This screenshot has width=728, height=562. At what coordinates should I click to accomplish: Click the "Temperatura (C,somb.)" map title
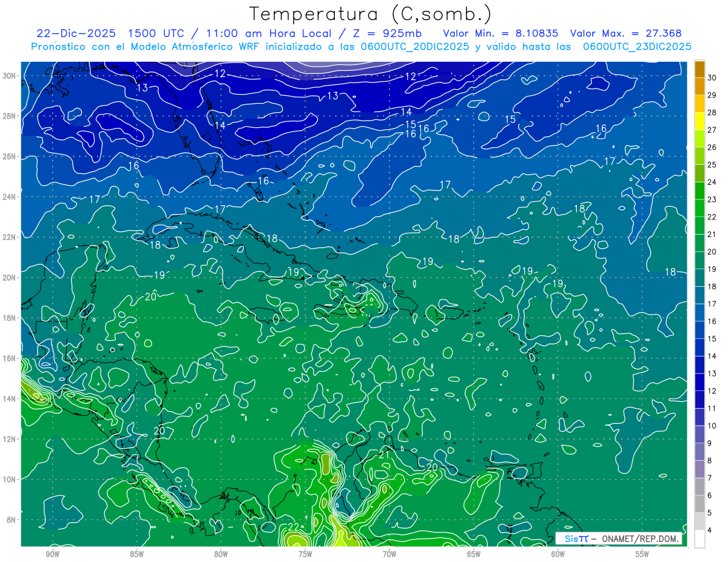[x=371, y=13]
